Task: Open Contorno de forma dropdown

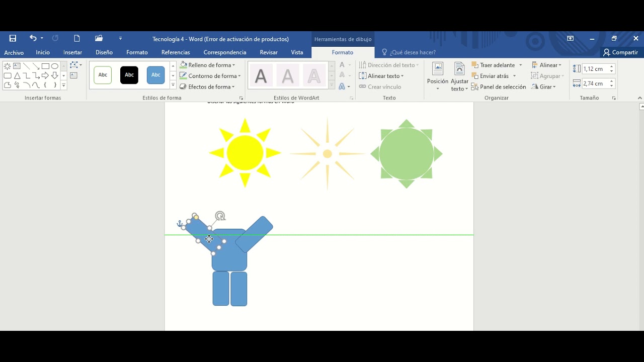Action: (210, 76)
